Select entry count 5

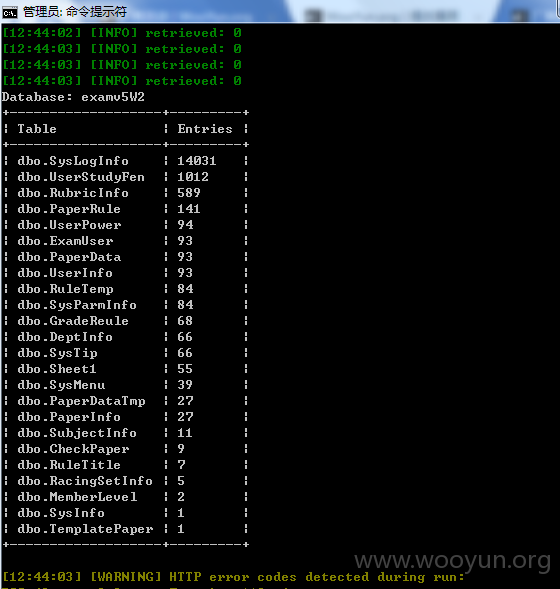[181, 481]
